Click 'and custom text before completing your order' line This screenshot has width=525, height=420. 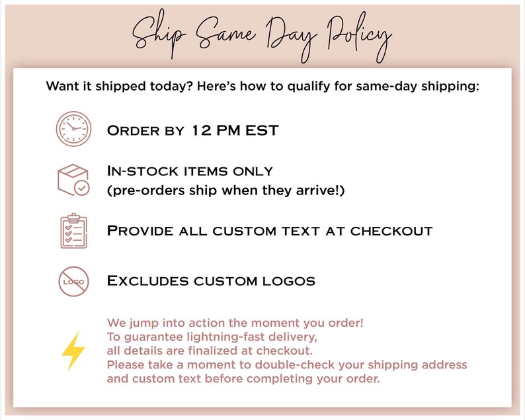click(x=243, y=379)
